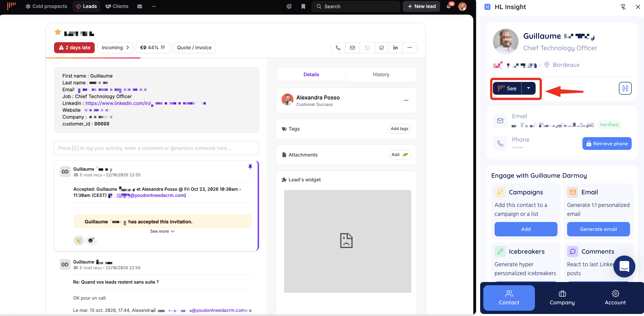Open LinkedIn icon in lead toolbar
The height and width of the screenshot is (316, 644).
(395, 47)
